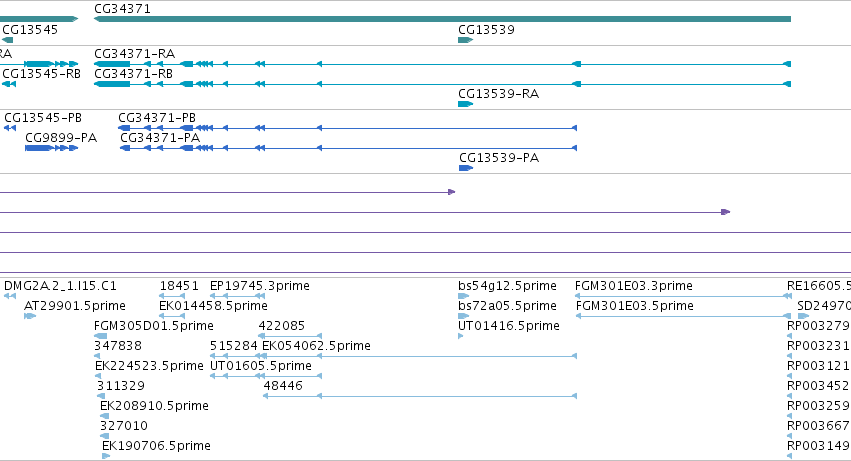
Task: Click the AT29901.5prime arrow glyph
Action: point(30,316)
